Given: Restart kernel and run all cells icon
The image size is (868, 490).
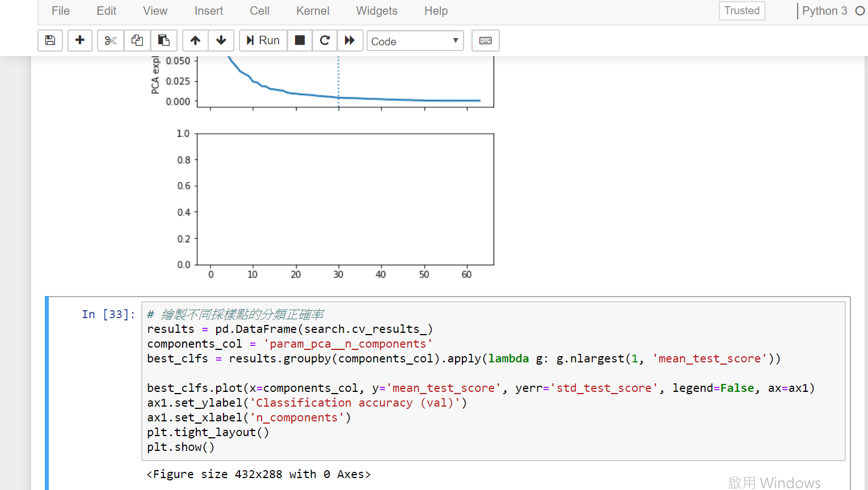Looking at the screenshot, I should (350, 40).
